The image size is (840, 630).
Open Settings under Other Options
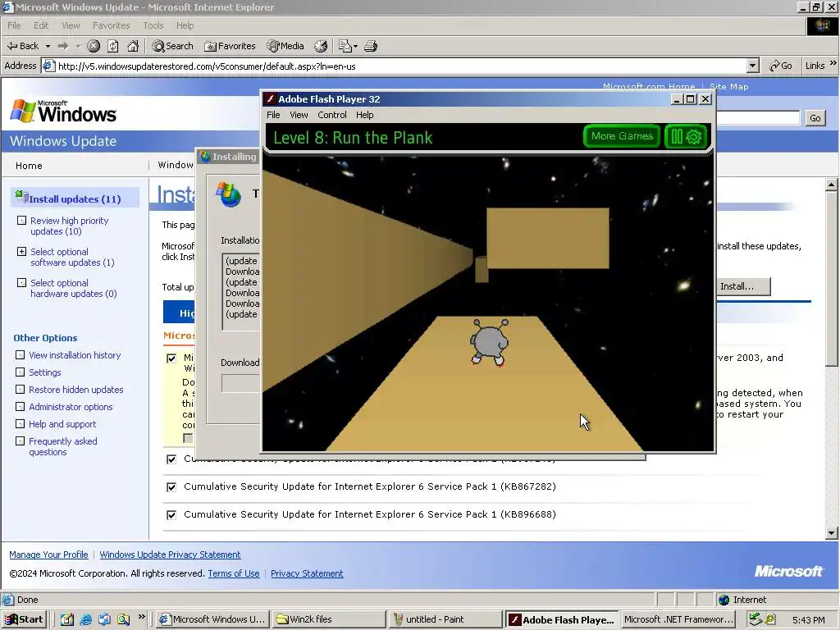(44, 372)
